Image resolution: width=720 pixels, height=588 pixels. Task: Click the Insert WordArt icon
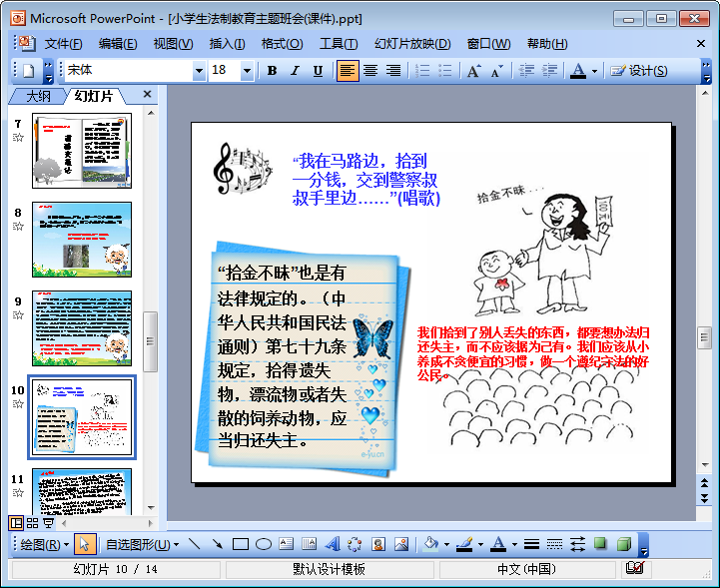click(x=333, y=544)
